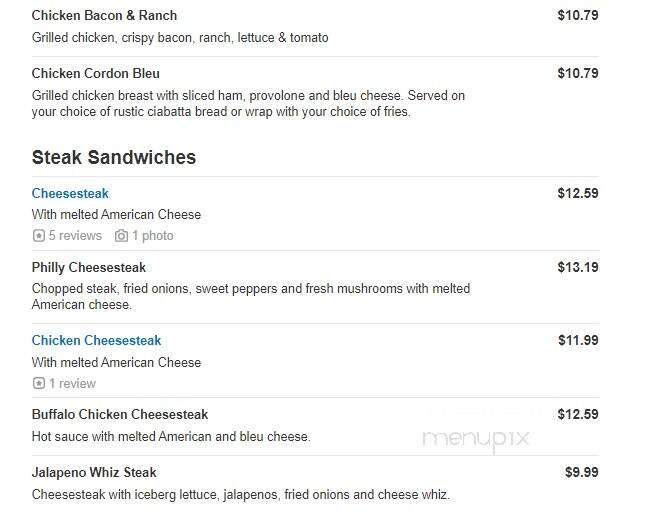This screenshot has width=655, height=521.
Task: Select the Chicken Bacon & Ranch title
Action: [x=104, y=16]
